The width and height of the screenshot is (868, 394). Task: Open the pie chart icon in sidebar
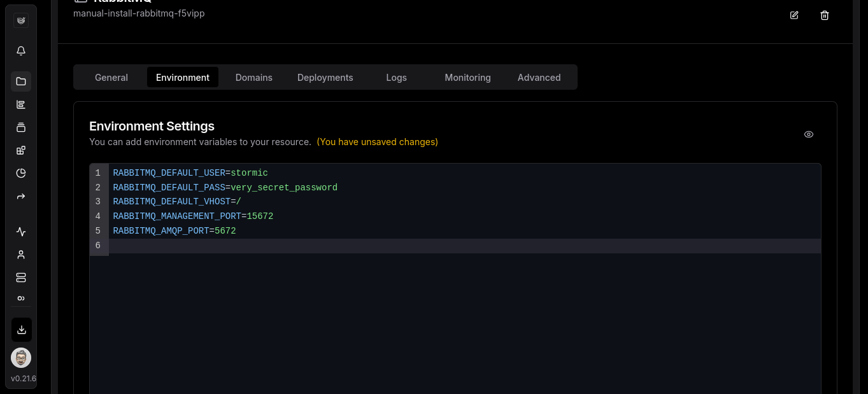coord(21,173)
